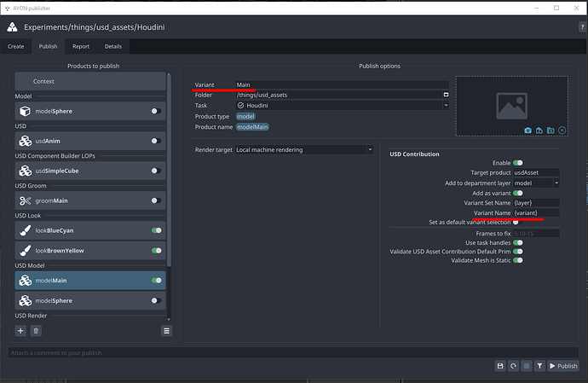Image resolution: width=588 pixels, height=383 pixels.
Task: Take screenshot thumbnail with camera icon
Action: click(528, 131)
